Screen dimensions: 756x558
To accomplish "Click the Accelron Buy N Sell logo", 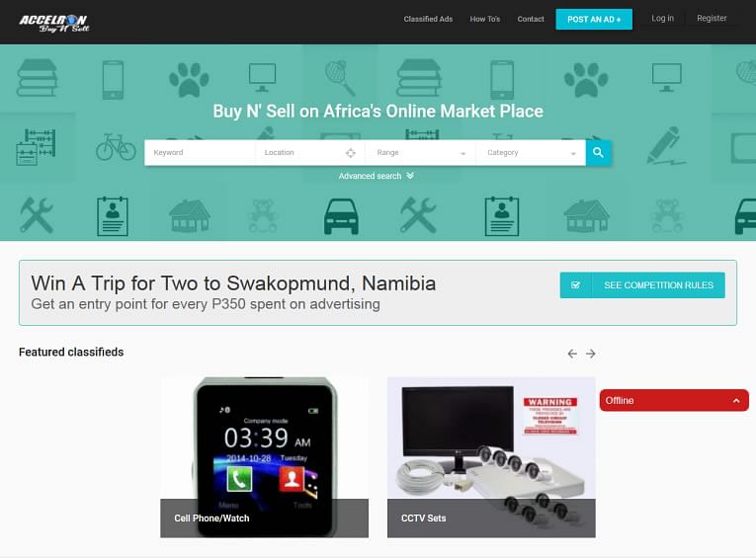I will click(x=54, y=23).
